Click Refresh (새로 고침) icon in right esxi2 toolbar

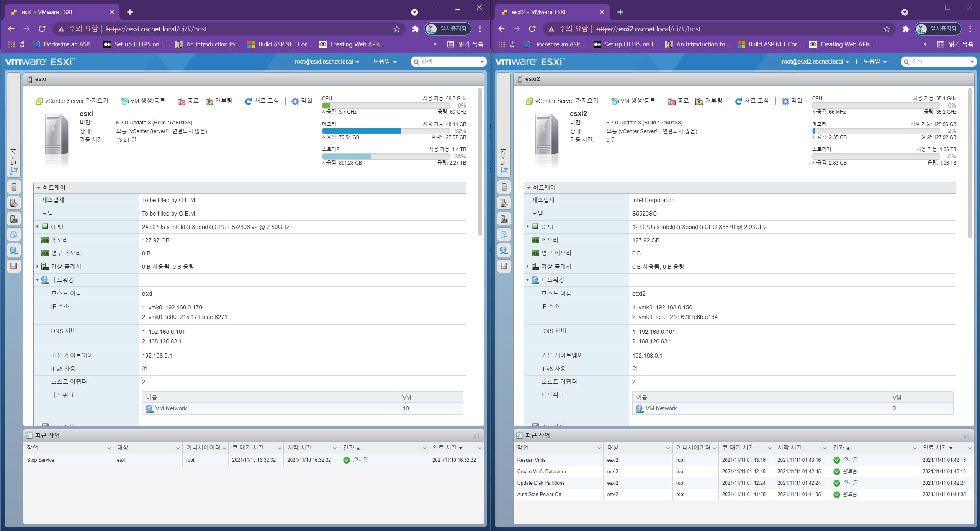coord(738,101)
